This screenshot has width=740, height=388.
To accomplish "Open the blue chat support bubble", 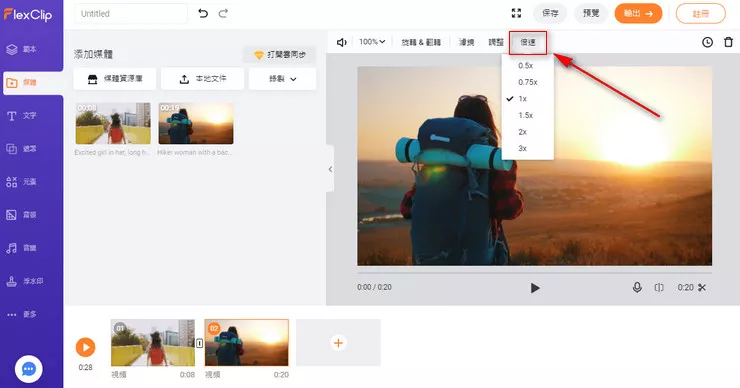I will (x=28, y=369).
